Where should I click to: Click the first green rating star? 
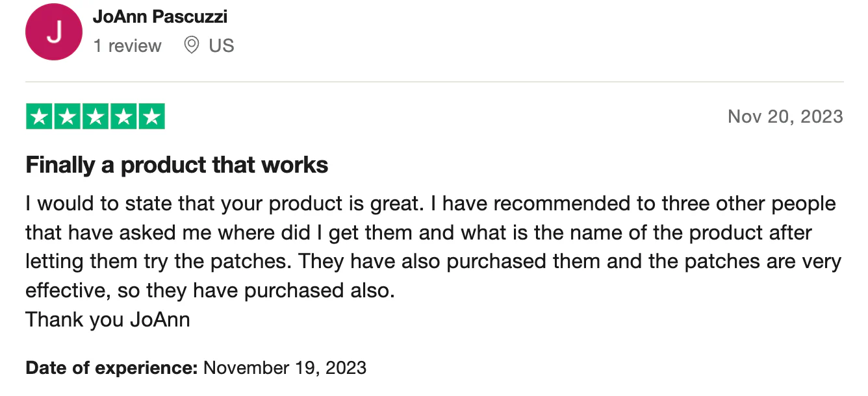40,117
